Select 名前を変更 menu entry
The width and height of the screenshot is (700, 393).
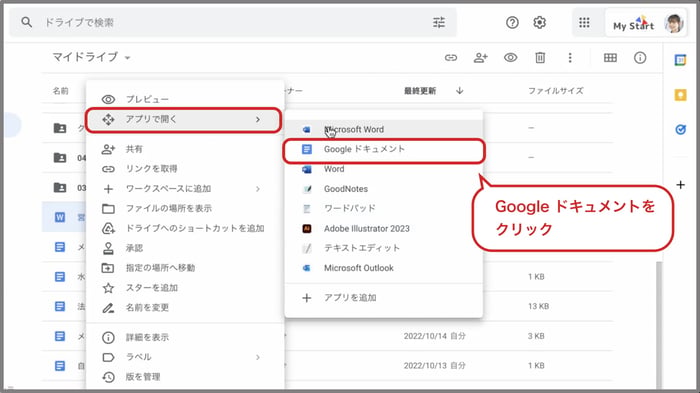[x=185, y=308]
